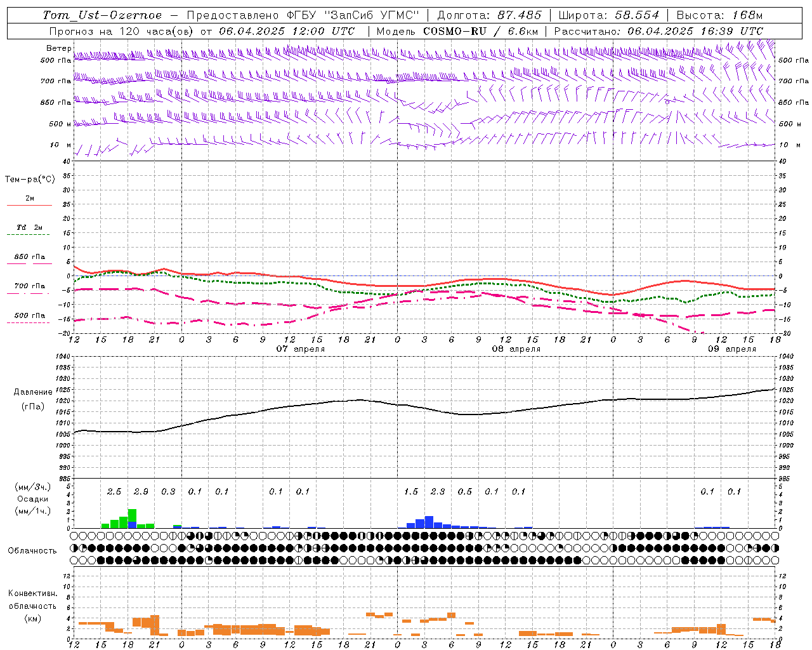Click the station title Tom_Ust-Ozernoe
The image size is (812, 650).
103,15
